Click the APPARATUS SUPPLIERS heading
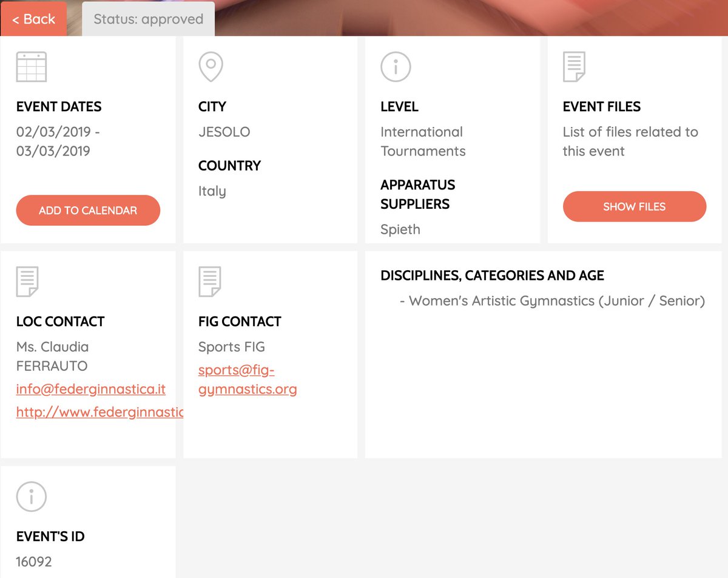 (417, 194)
